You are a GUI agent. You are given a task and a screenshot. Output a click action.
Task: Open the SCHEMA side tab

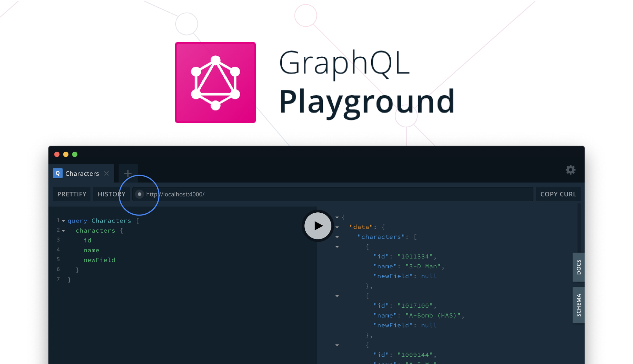579,305
